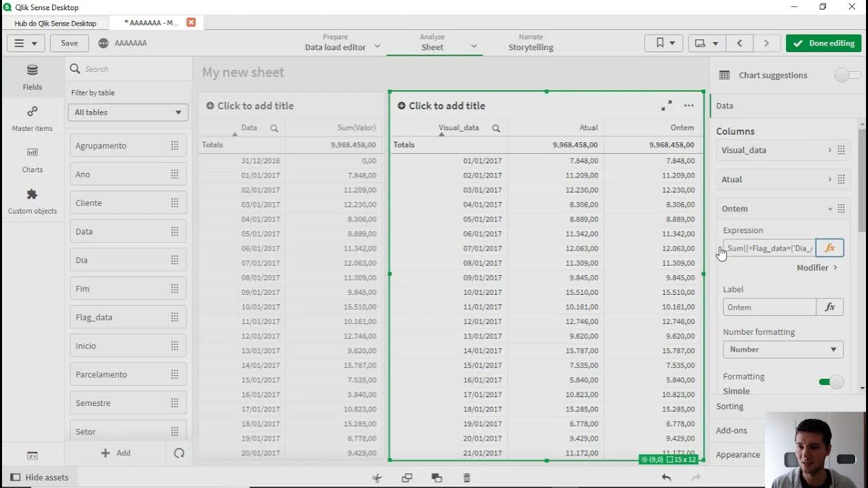Viewport: 868px width, 488px height.
Task: Hide the assets panel
Action: click(40, 477)
